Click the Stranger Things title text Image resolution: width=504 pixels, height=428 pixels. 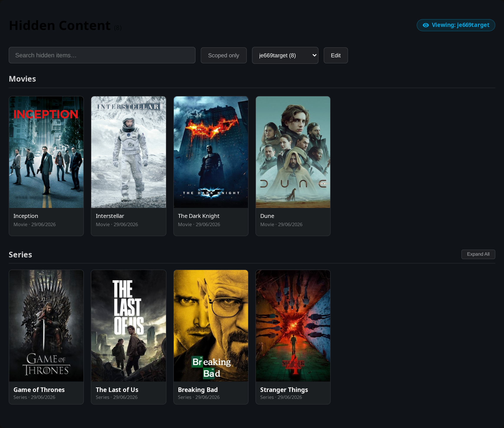pos(284,390)
